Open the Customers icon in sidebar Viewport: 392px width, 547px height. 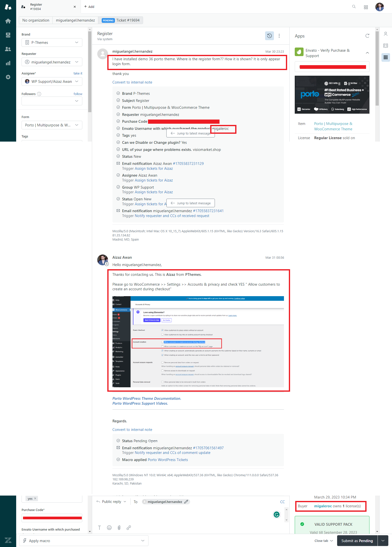tap(8, 49)
